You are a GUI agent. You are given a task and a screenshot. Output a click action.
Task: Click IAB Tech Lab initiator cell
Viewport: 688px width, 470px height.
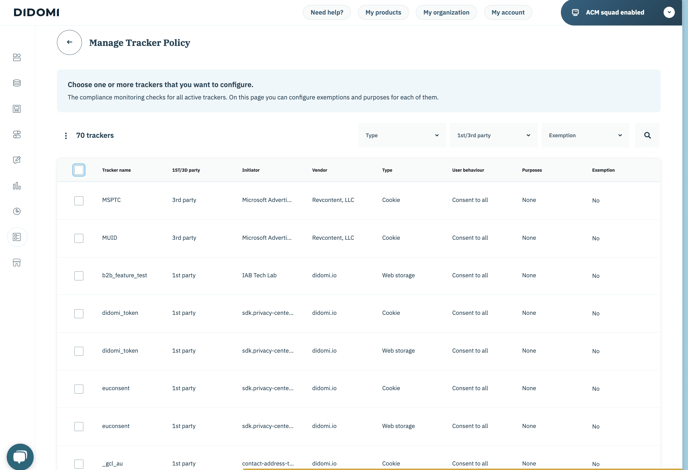[259, 276]
